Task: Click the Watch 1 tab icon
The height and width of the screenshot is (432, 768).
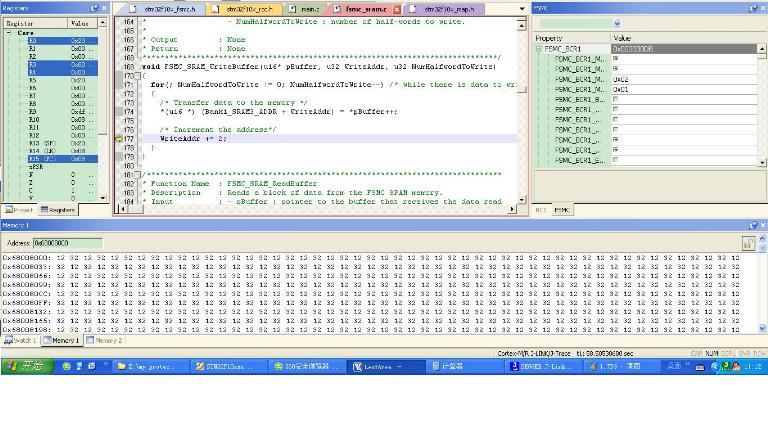Action: [x=8, y=340]
